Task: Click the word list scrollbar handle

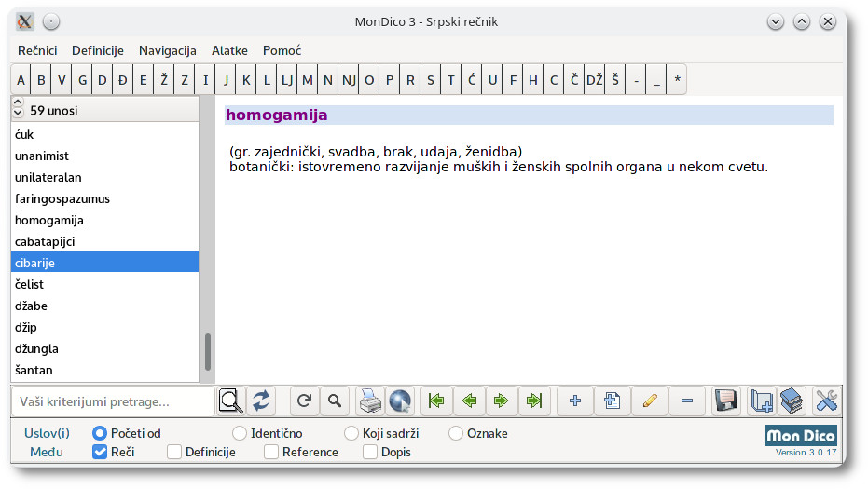Action: [208, 351]
